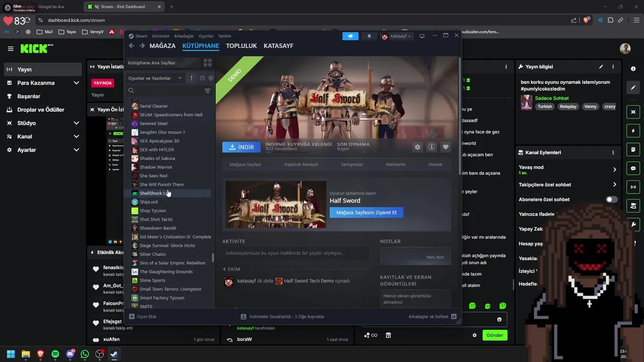Open Steam announcements megaphone button
644x362 pixels.
tap(350, 36)
